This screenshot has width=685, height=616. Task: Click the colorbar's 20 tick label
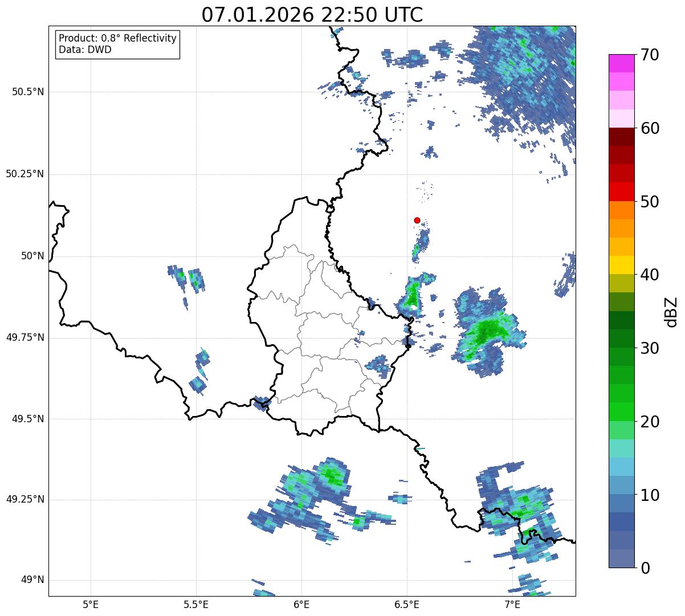pyautogui.click(x=650, y=422)
